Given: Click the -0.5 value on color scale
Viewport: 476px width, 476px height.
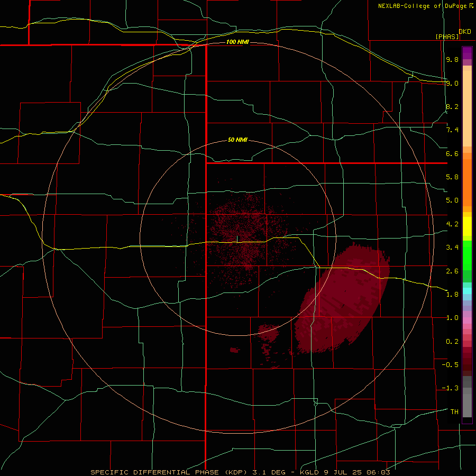Looking at the screenshot, I should tap(450, 364).
